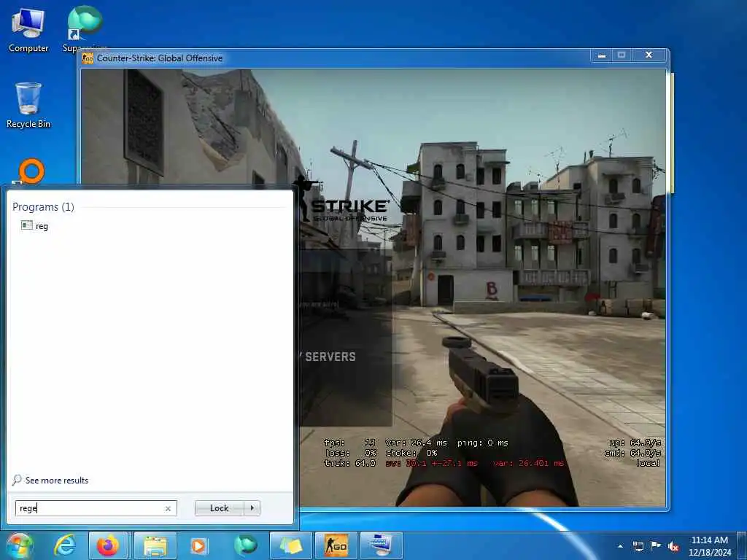Viewport: 747px width, 560px height.
Task: Click the muted volume tray icon
Action: click(673, 546)
